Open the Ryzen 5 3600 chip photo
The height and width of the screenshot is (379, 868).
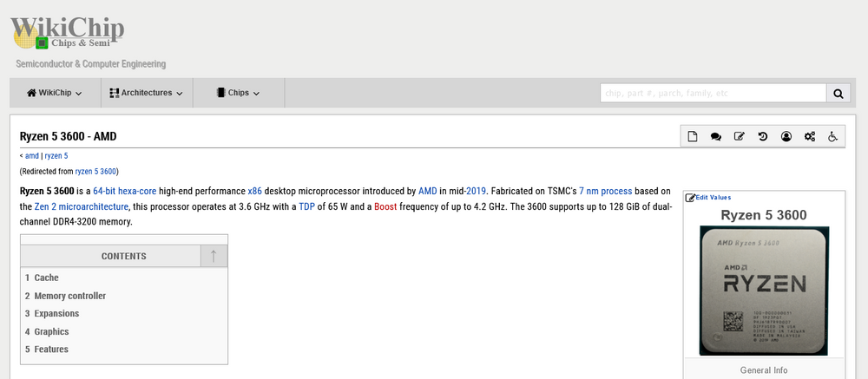point(764,291)
